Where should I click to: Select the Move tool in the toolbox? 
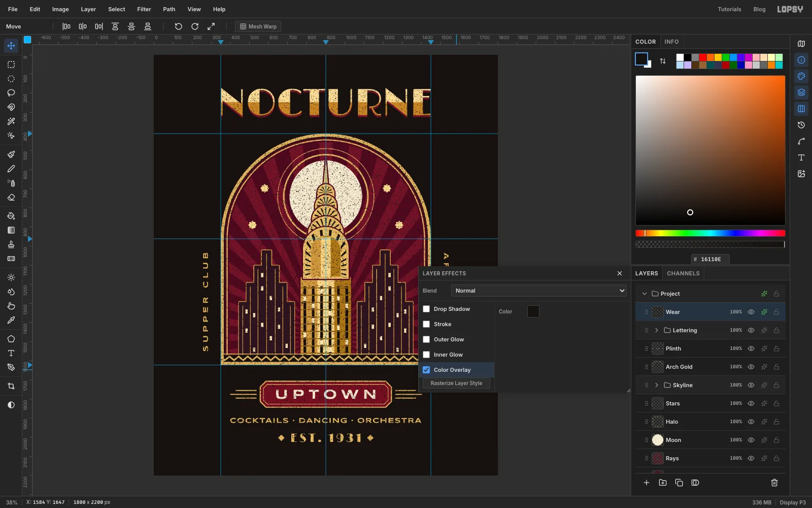tap(11, 46)
